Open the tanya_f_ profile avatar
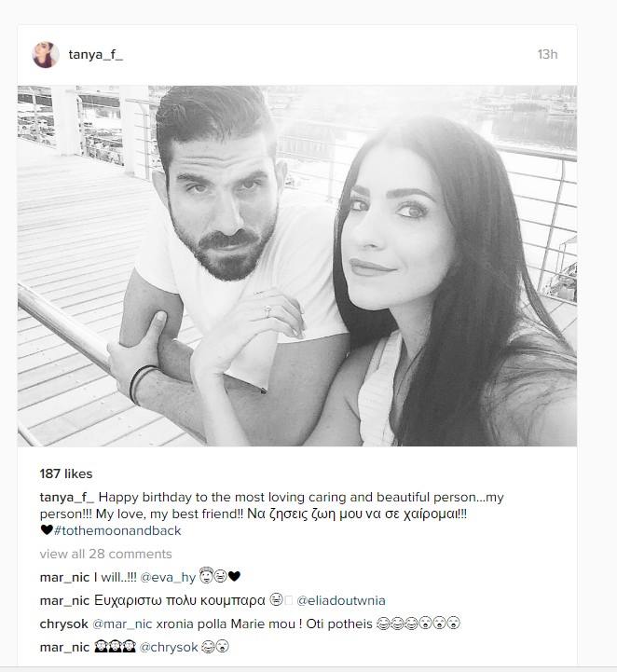The image size is (617, 672). click(46, 55)
